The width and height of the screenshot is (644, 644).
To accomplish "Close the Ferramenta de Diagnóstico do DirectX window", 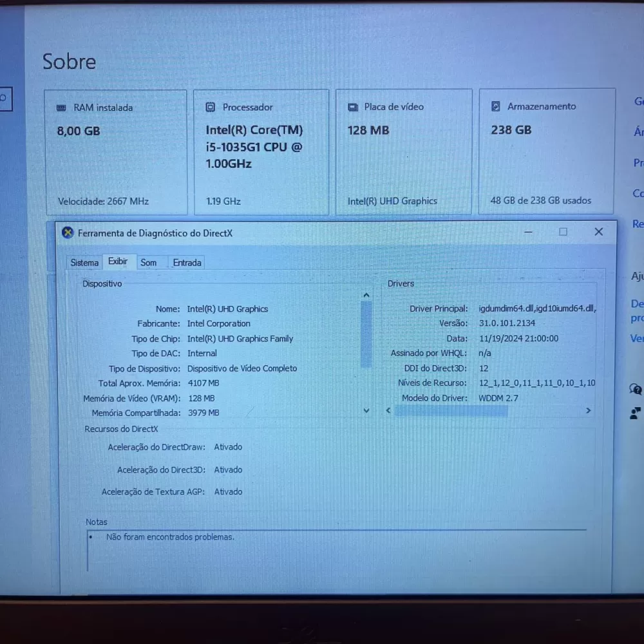I will 598,232.
